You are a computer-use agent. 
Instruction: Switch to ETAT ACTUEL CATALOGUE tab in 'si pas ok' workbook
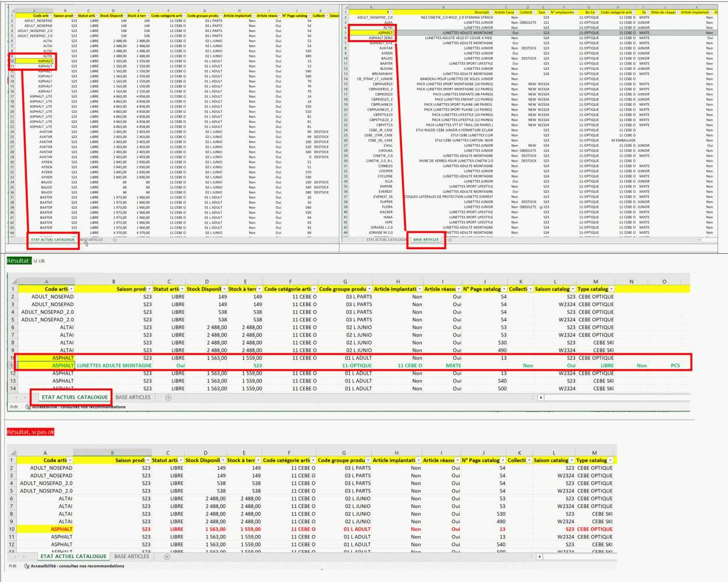73,557
